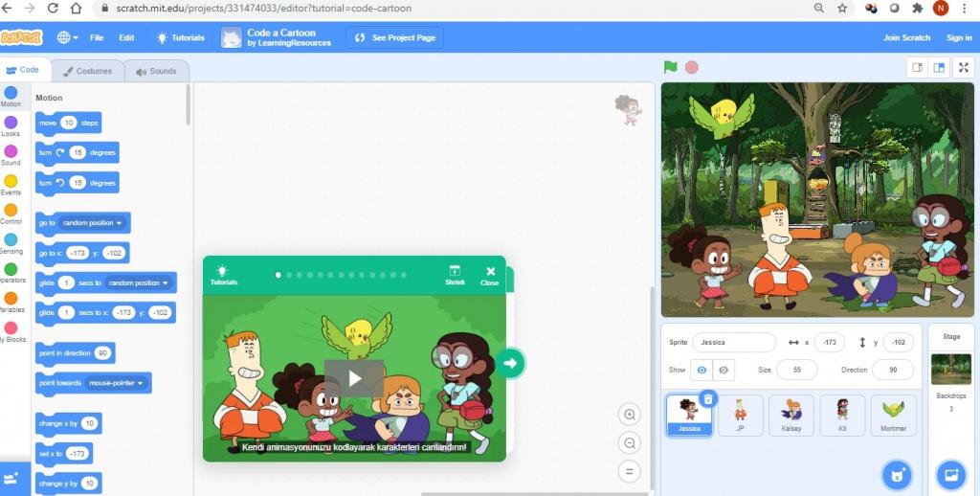The image size is (980, 496).
Task: Switch to small stage layout
Action: pos(917,67)
